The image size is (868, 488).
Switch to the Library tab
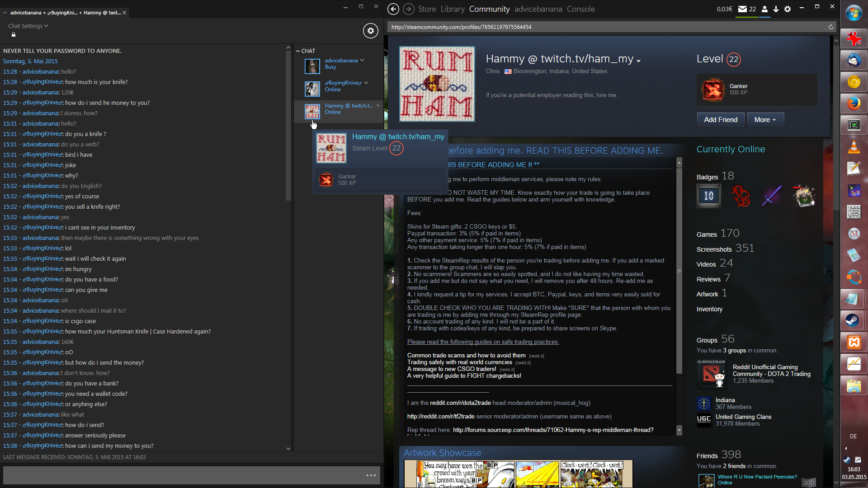point(452,9)
